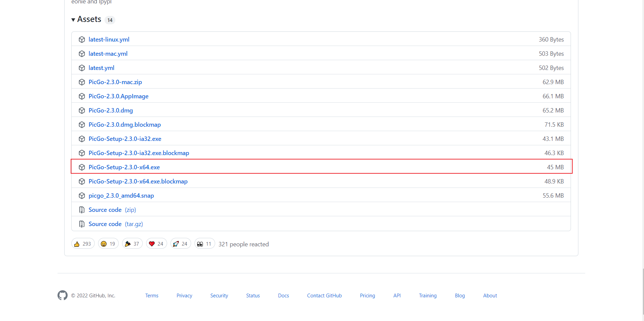Click the GitHub logo in footer

[63, 295]
